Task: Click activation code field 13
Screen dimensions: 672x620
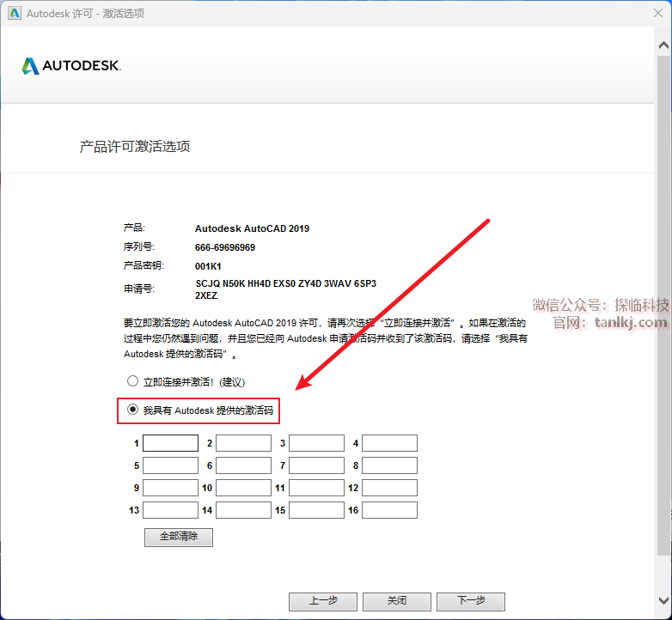Action: (170, 510)
